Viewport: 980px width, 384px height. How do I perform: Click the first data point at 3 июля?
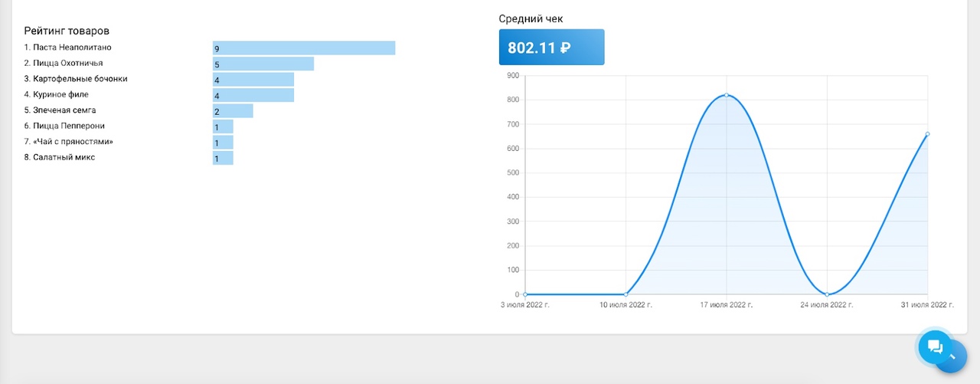tap(525, 294)
